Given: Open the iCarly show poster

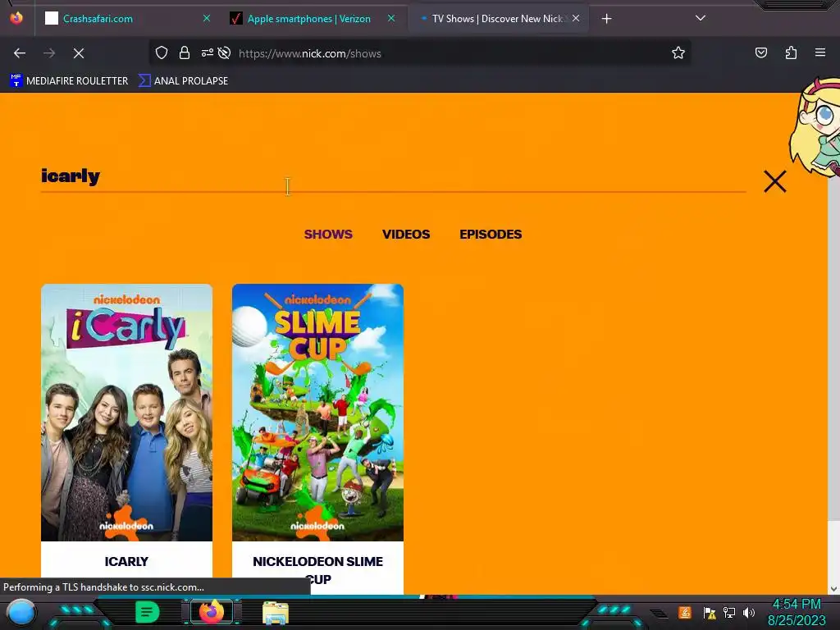Looking at the screenshot, I should (x=127, y=413).
